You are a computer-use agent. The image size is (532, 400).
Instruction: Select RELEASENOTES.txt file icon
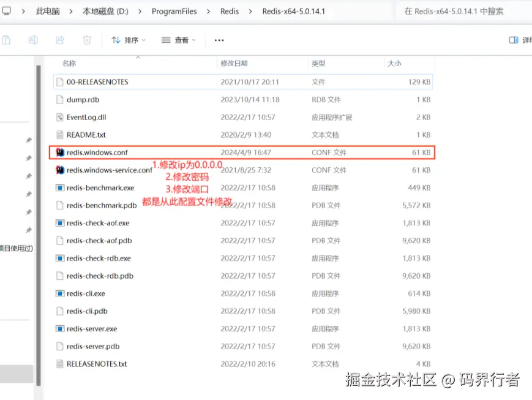pos(60,364)
